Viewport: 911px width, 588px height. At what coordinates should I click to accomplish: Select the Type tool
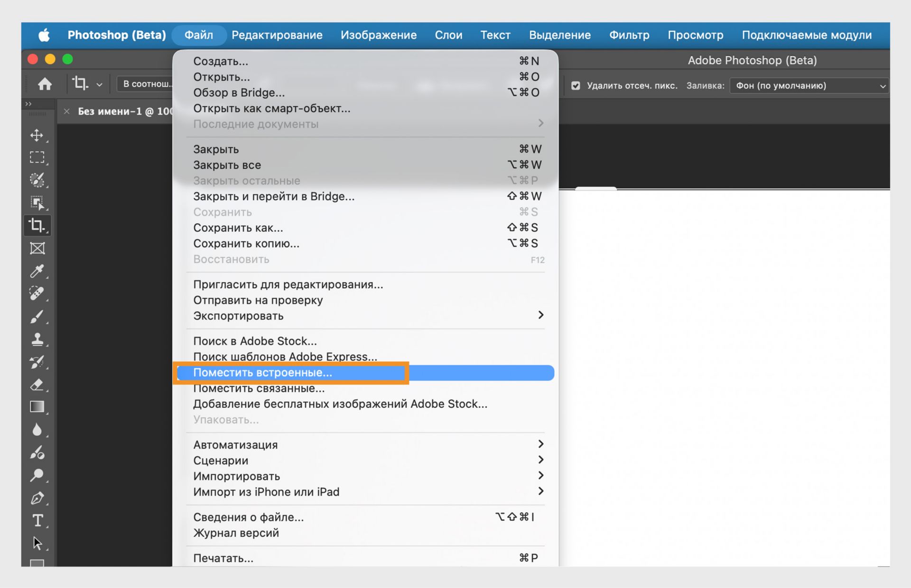[x=38, y=520]
